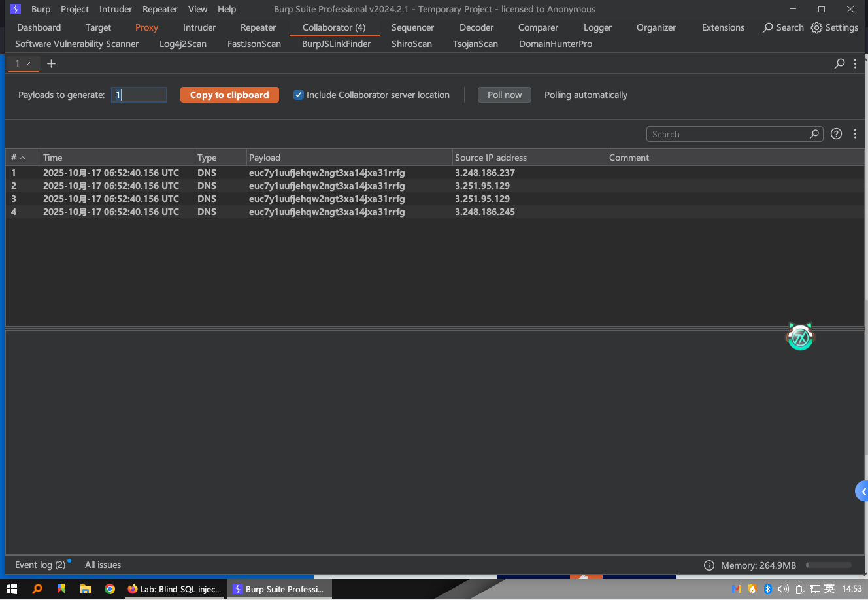
Task: Click Copy to clipboard button
Action: [x=229, y=95]
